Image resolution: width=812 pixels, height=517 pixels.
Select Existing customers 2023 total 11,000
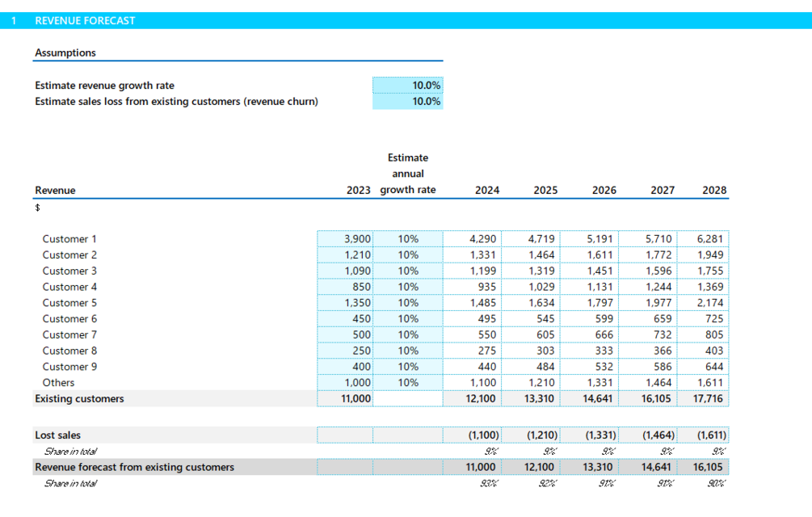345,399
